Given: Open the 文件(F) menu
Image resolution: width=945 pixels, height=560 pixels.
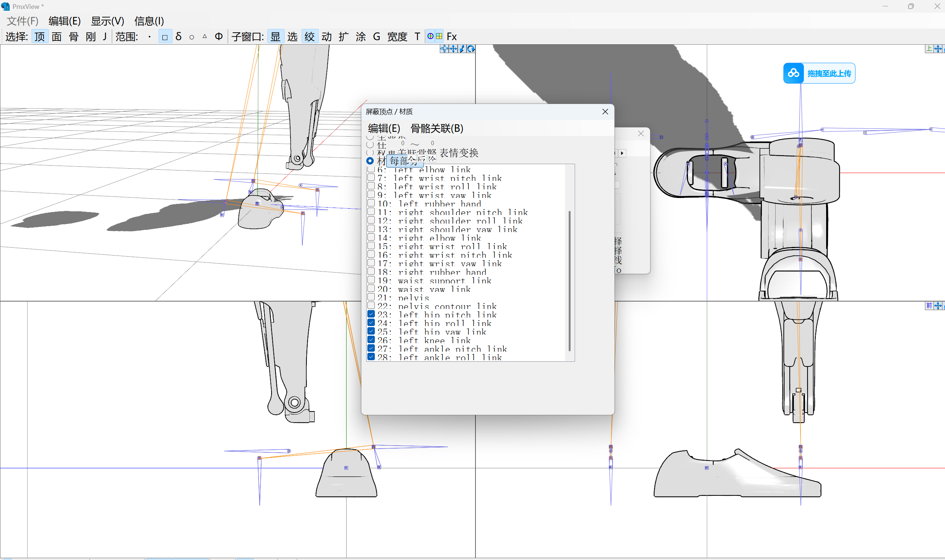Looking at the screenshot, I should tap(23, 21).
